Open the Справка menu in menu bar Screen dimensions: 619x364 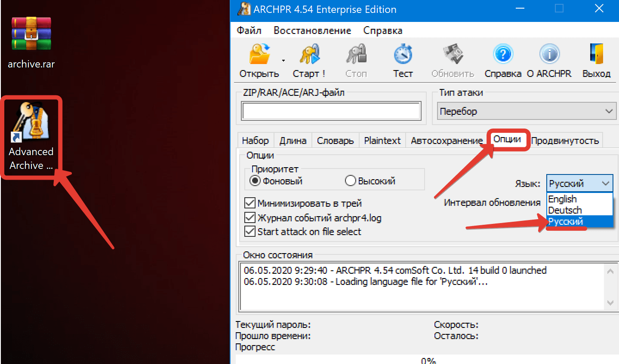click(383, 31)
